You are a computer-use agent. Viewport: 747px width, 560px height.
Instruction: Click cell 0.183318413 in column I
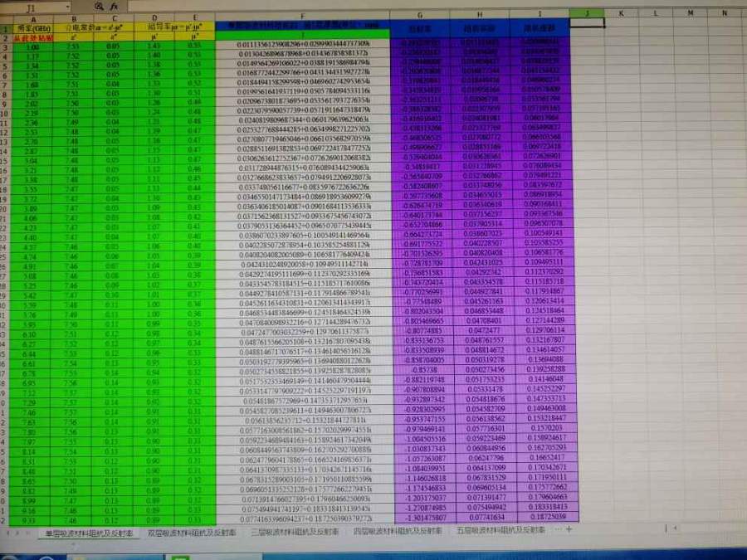tap(549, 507)
